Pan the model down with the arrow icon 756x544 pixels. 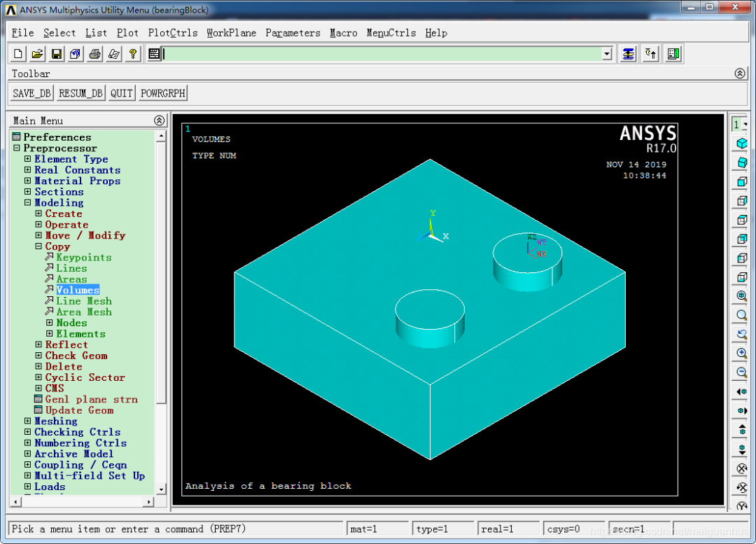click(x=741, y=449)
